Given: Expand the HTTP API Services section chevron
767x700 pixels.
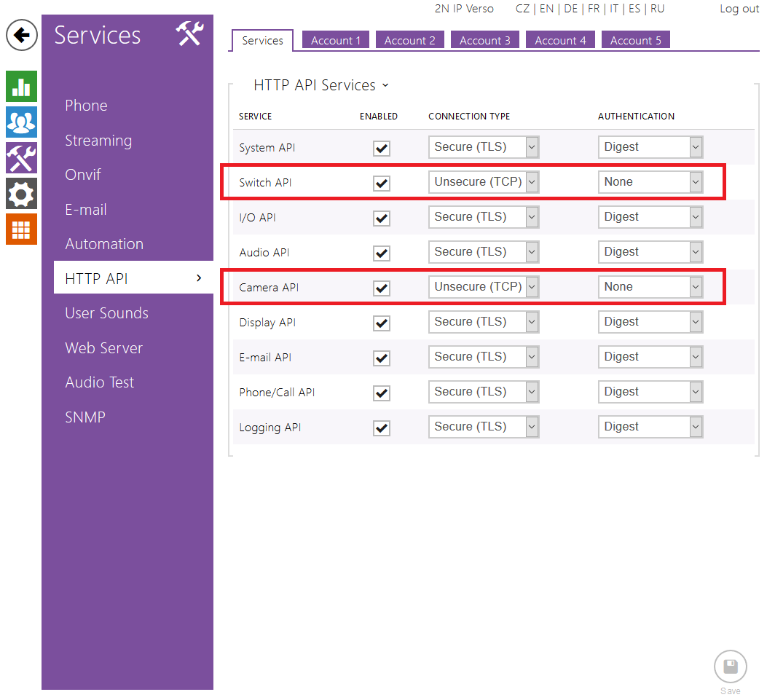Looking at the screenshot, I should [385, 85].
